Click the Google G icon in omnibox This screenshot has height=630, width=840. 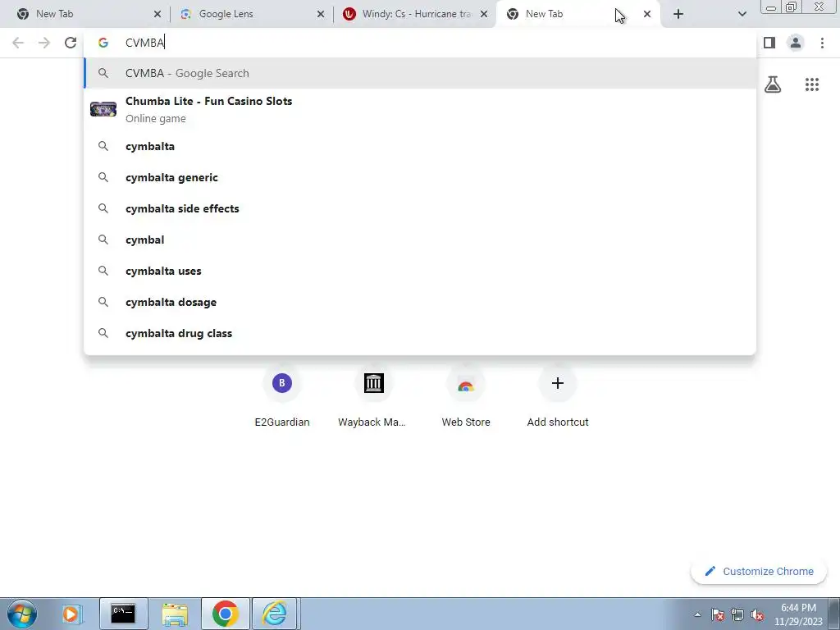(x=103, y=43)
